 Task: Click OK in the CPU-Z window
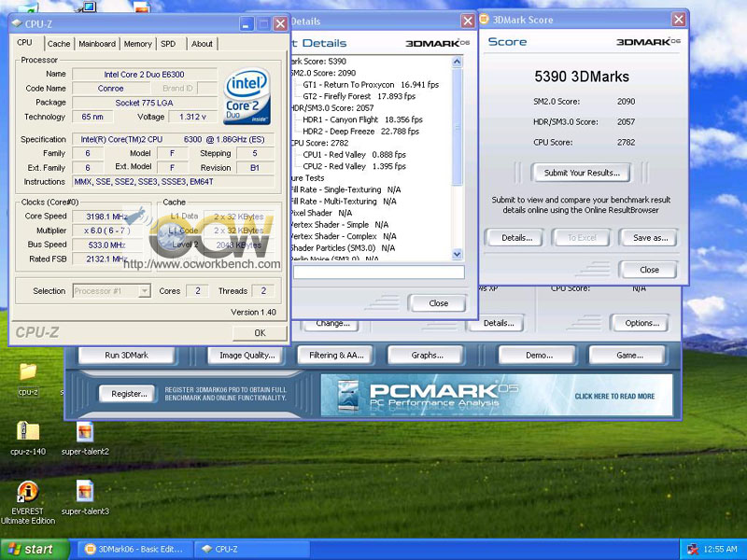260,333
